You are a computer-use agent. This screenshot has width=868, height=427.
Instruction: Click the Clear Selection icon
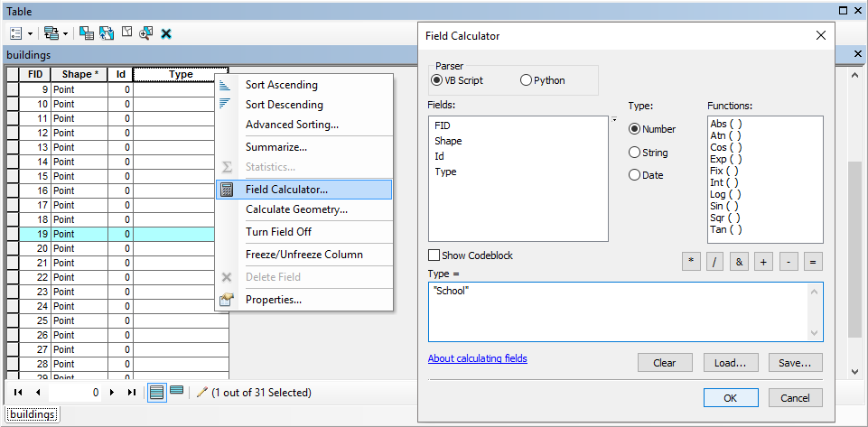[127, 33]
